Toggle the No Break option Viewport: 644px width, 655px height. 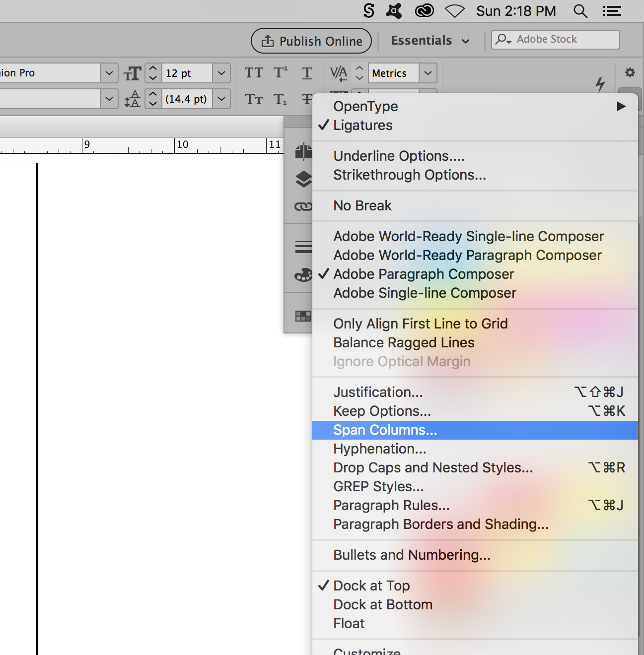click(475, 205)
